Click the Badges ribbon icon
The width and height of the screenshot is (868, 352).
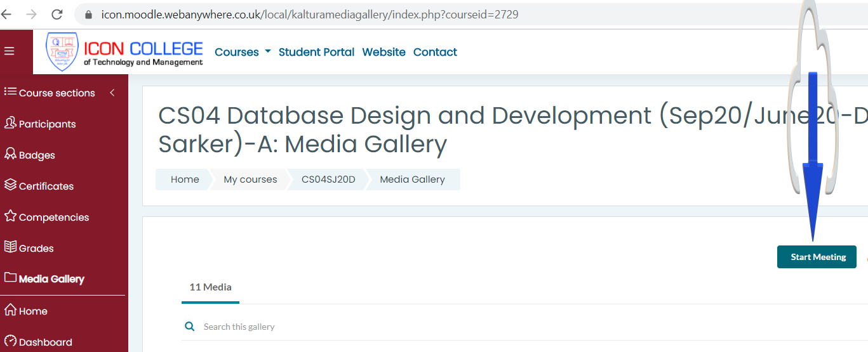pyautogui.click(x=10, y=154)
